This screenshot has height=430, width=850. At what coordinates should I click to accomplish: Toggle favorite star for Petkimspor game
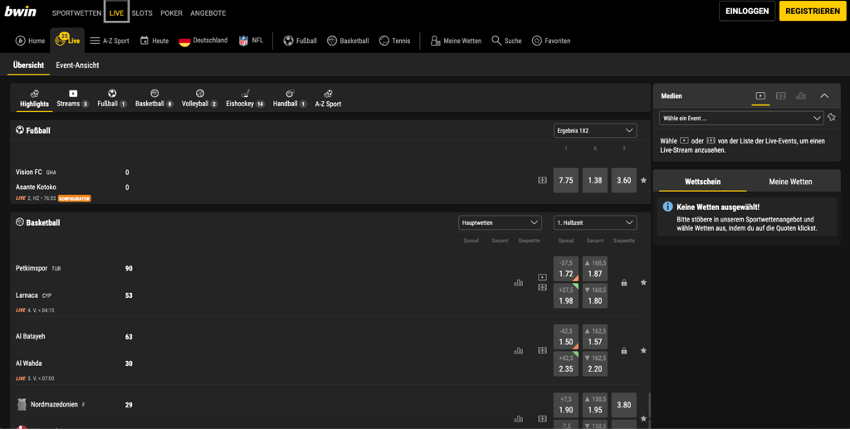pos(643,283)
